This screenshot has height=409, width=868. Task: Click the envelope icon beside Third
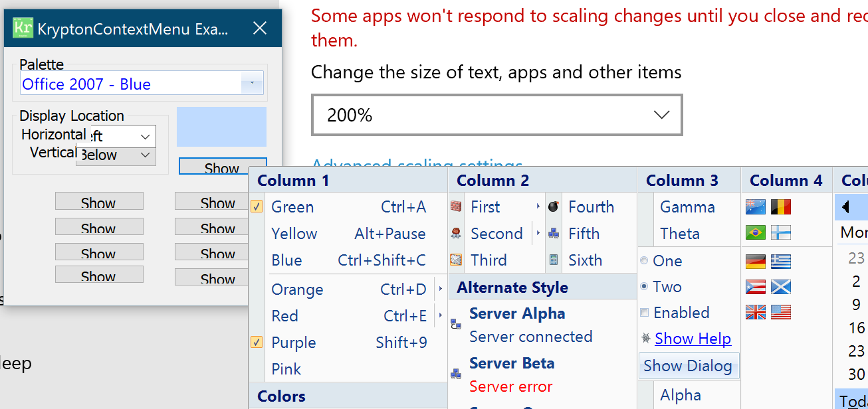coord(456,260)
